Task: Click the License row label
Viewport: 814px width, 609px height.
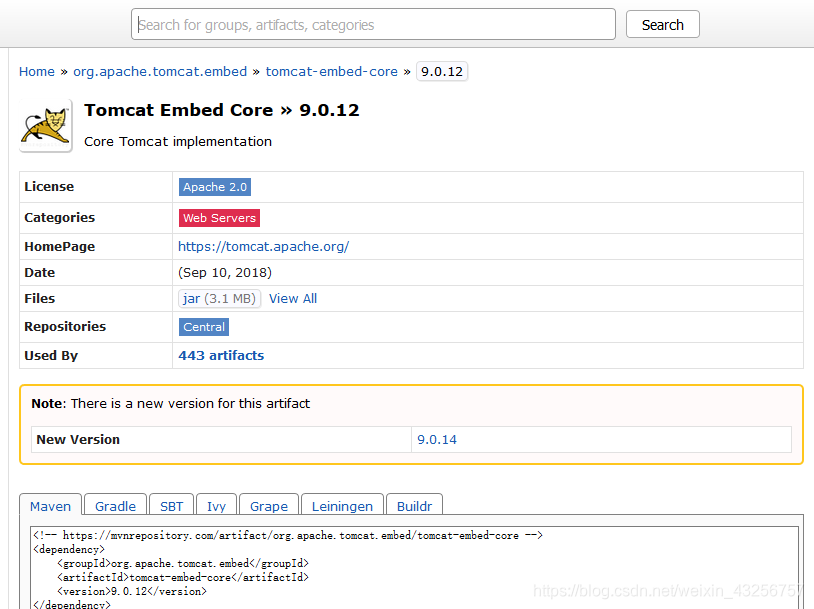Action: click(49, 186)
